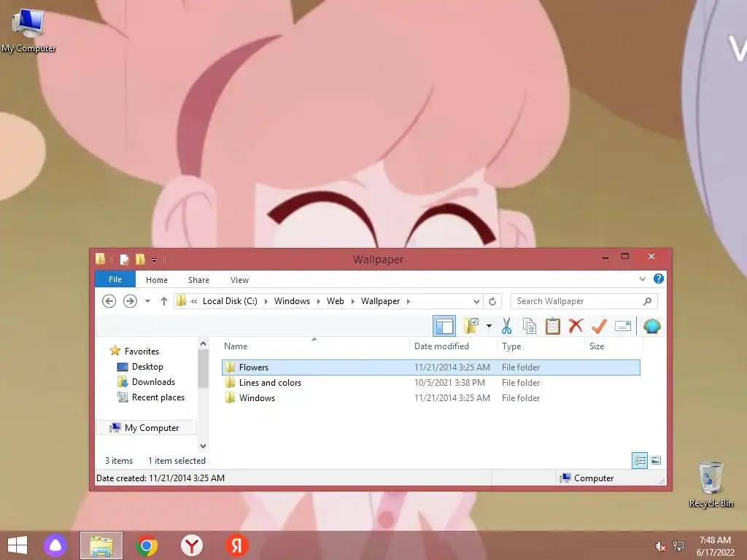The width and height of the screenshot is (747, 560).
Task: Select the Windows folder row
Action: (430, 397)
